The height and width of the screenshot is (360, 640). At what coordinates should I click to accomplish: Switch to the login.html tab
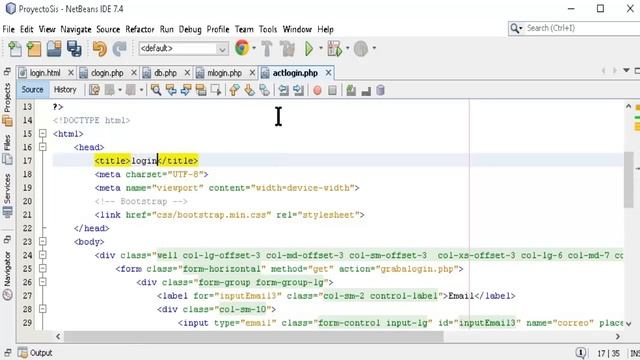point(45,73)
